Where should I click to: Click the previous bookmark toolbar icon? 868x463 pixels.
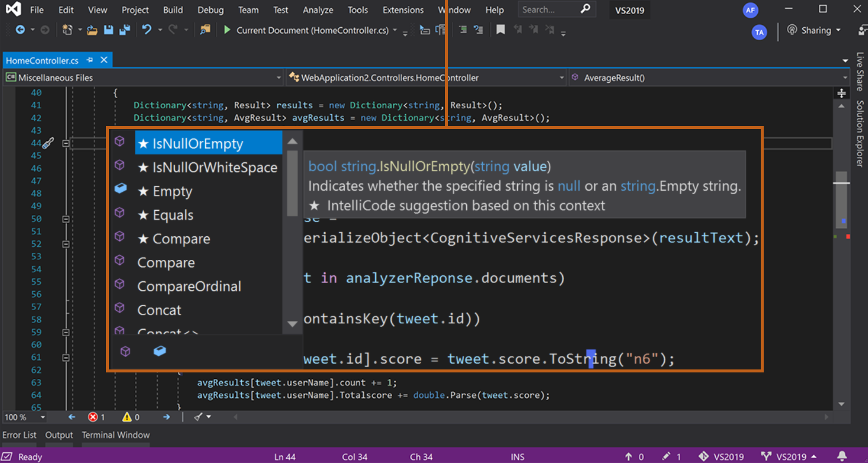518,30
